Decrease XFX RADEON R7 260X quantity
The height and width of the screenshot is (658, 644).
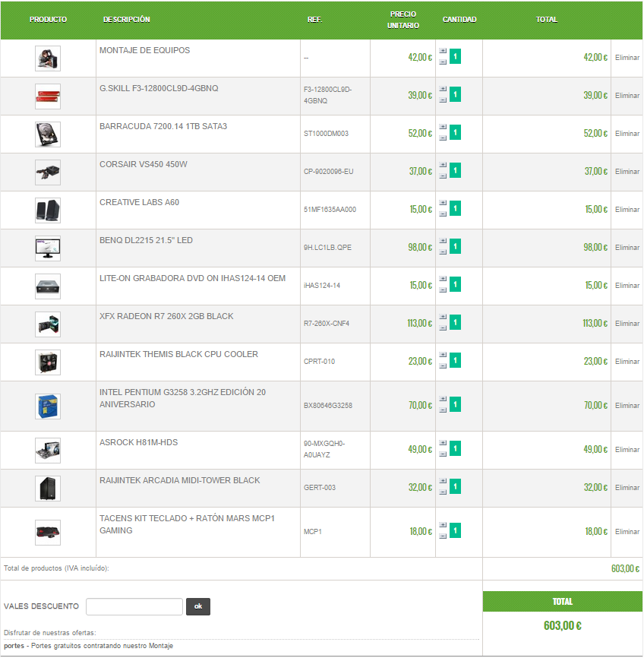443,328
